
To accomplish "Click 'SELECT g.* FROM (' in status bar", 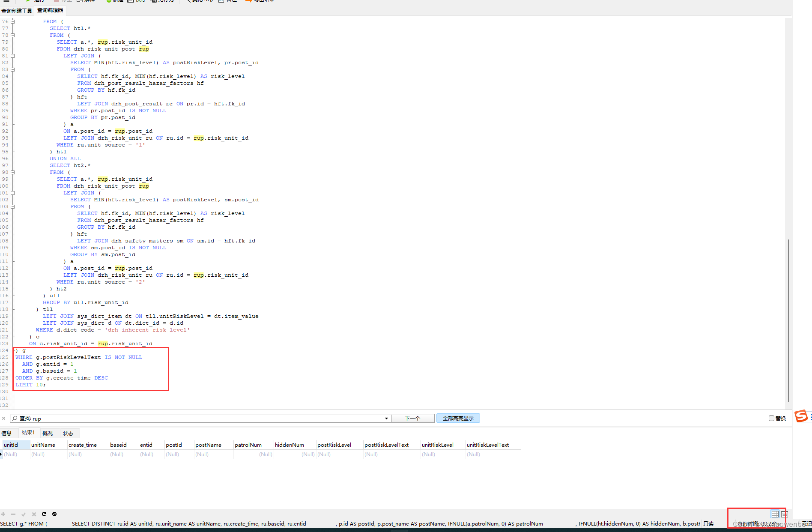I will tap(24, 524).
